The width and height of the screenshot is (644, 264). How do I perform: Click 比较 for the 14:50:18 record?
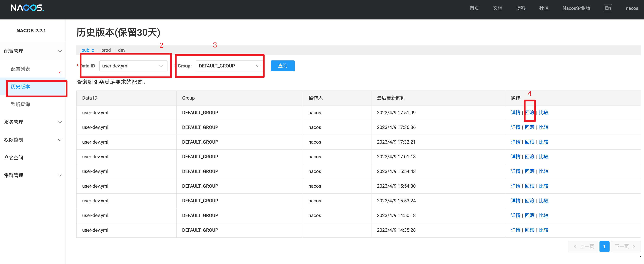(x=544, y=216)
